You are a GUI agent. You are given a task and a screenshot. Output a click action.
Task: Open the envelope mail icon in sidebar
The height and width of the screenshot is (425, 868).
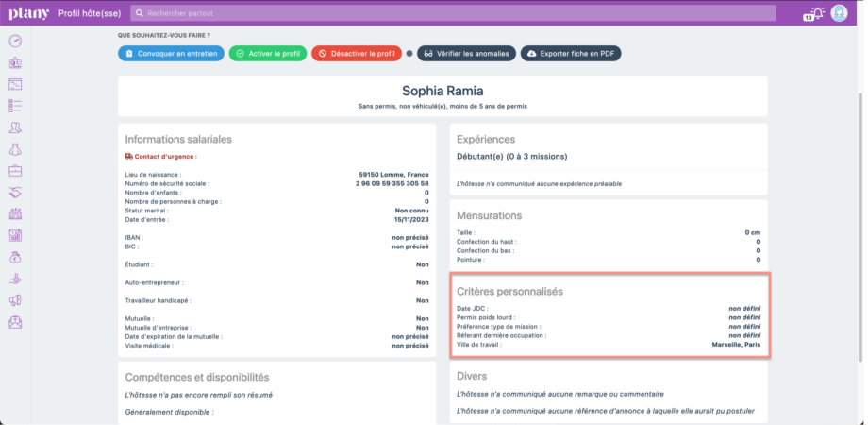(15, 322)
